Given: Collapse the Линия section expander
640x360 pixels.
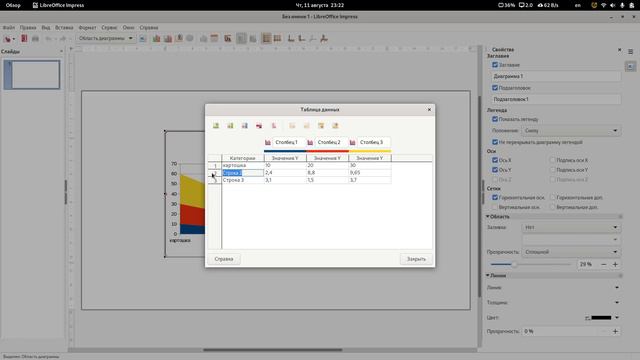Looking at the screenshot, I should click(x=488, y=276).
